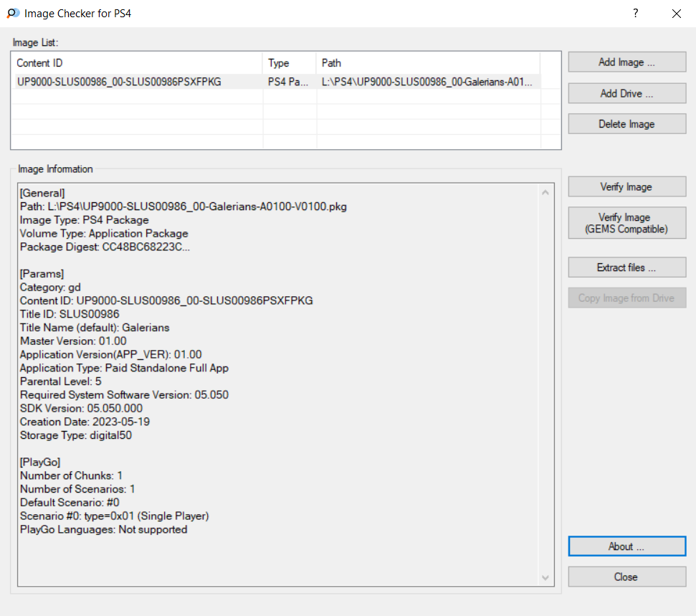This screenshot has height=616, width=696.
Task: Click the 'Title Name (default): Galerians' line
Action: coord(95,328)
